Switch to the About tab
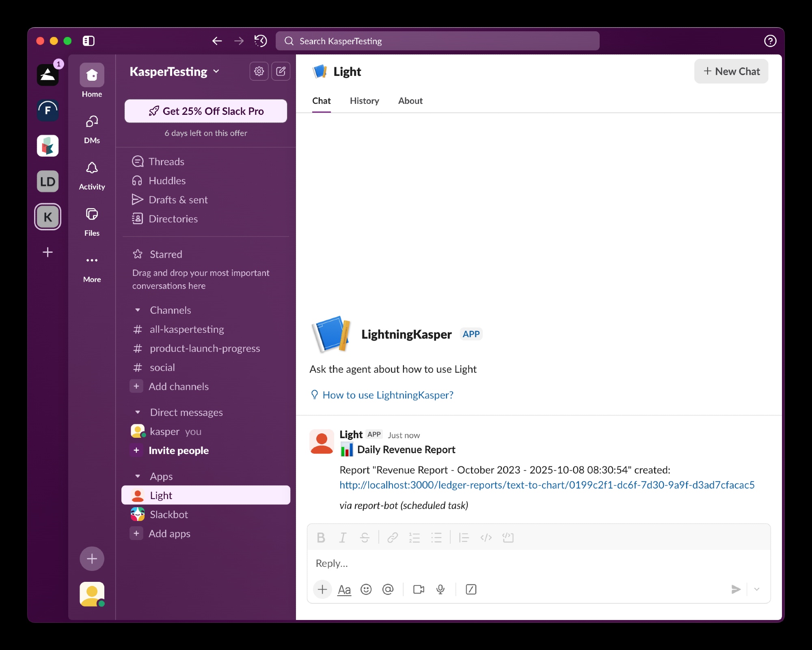812x650 pixels. coord(410,101)
